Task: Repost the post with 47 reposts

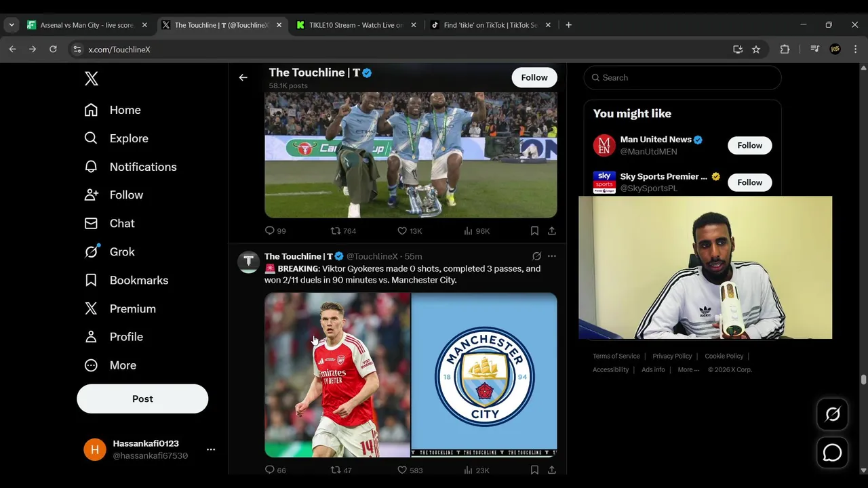Action: point(341,470)
